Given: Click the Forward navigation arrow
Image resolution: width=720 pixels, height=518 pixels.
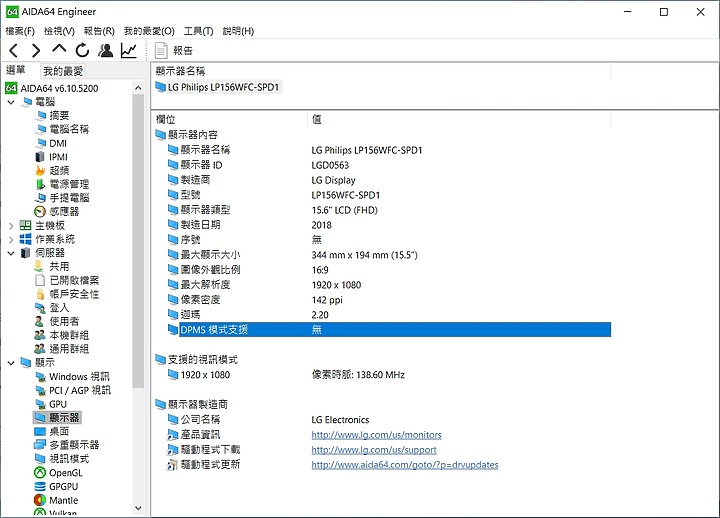Looking at the screenshot, I should (x=36, y=50).
